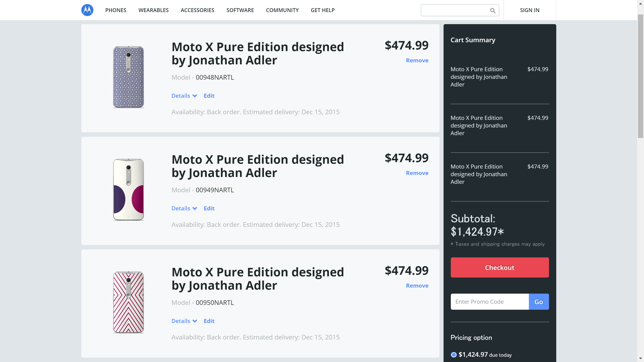Expand Details for model 00950NARTL

click(x=184, y=321)
